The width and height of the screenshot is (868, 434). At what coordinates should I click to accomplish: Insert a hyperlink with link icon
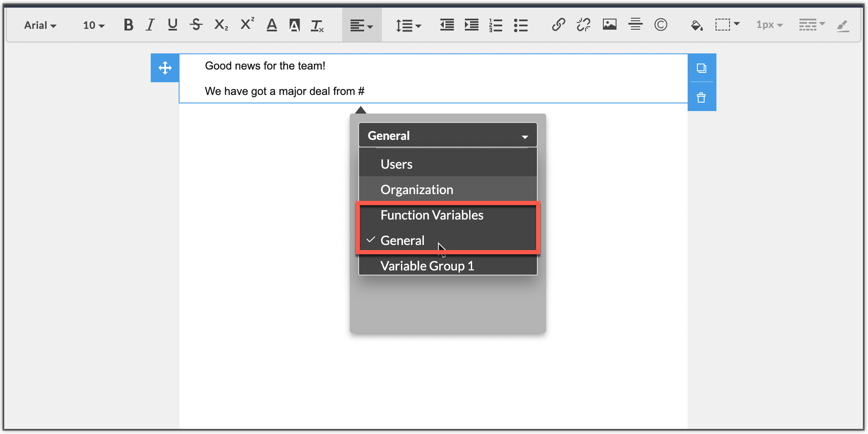point(558,25)
